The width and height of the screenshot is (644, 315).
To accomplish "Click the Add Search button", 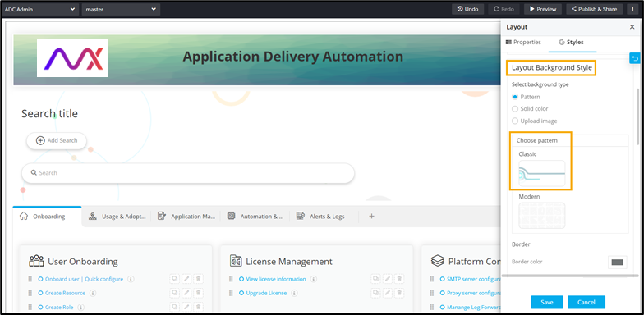I will coord(57,141).
